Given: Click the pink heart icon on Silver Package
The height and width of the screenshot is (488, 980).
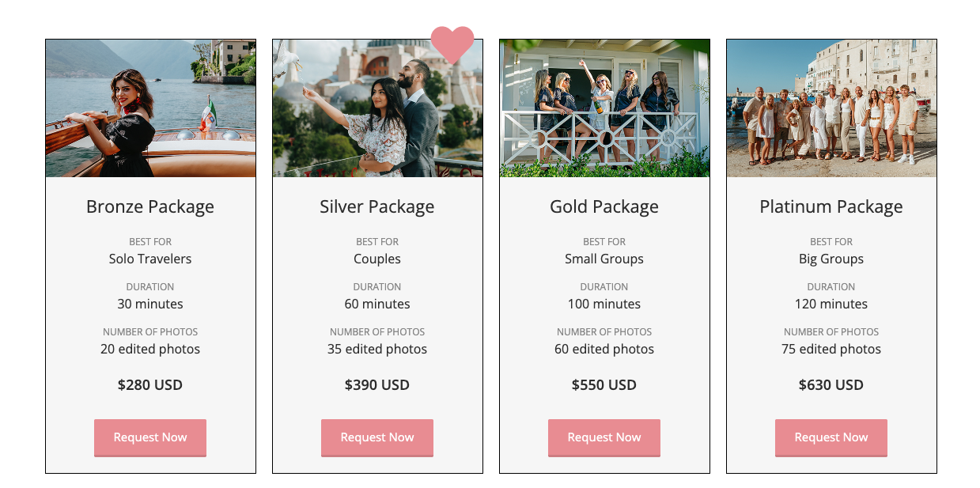Looking at the screenshot, I should tap(452, 43).
